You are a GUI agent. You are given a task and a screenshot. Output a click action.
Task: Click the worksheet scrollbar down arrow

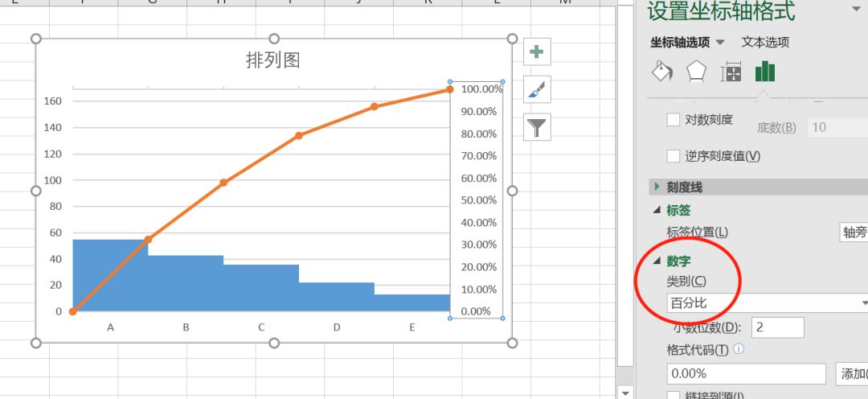click(x=625, y=393)
